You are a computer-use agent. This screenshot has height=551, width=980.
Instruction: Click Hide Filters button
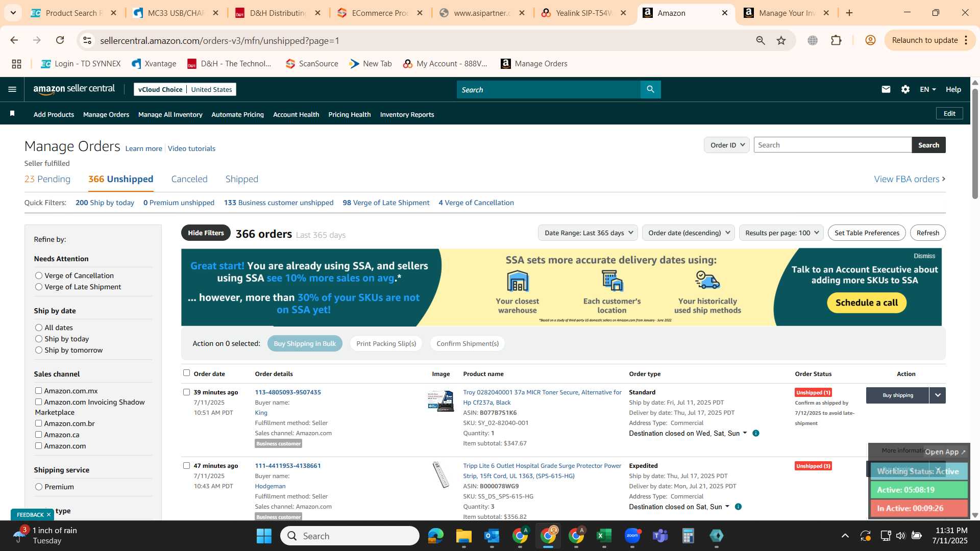coord(206,233)
